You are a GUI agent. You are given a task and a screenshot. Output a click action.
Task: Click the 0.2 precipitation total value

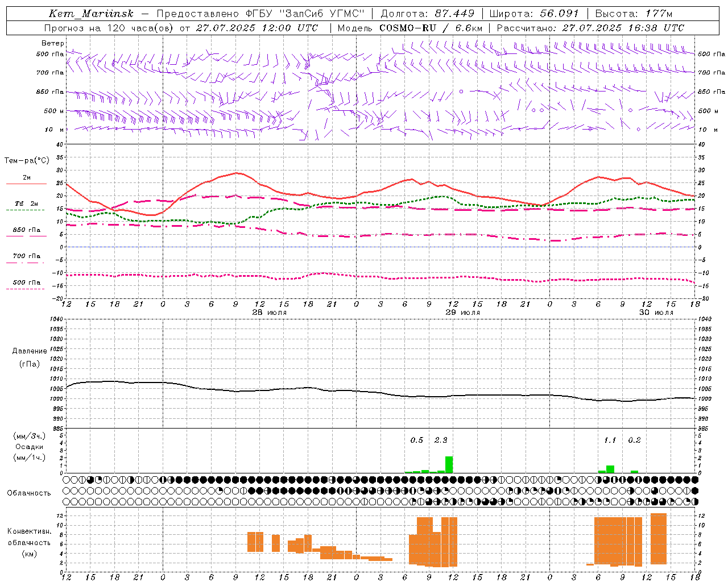634,440
